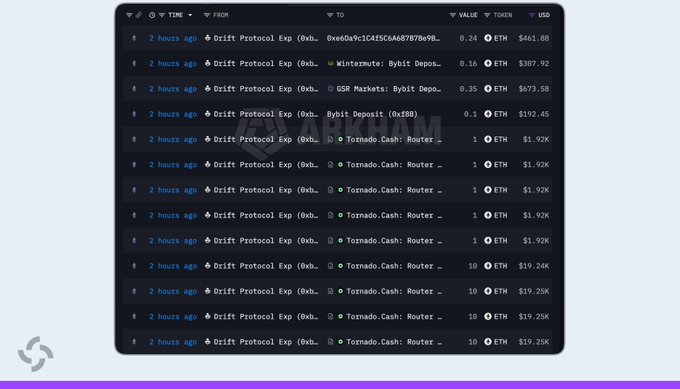Click the ETH token icon in the 0.16 row
Screen dimensions: 680x389
(488, 63)
